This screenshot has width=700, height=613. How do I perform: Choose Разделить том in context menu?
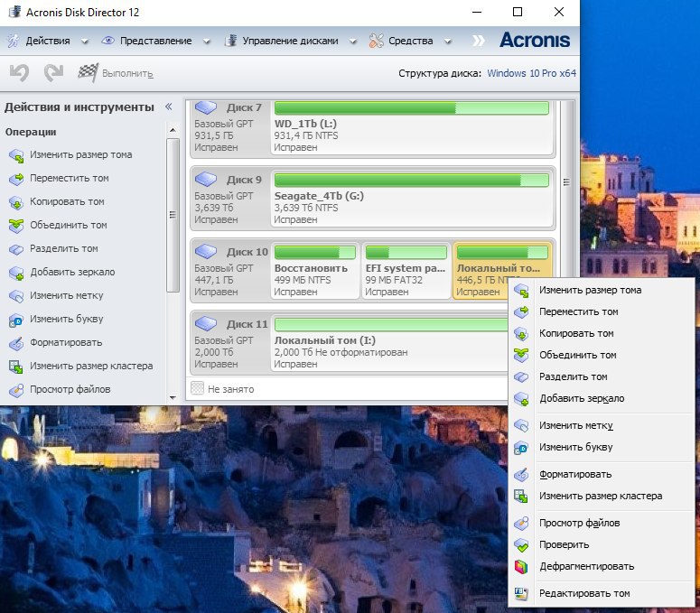[601, 377]
